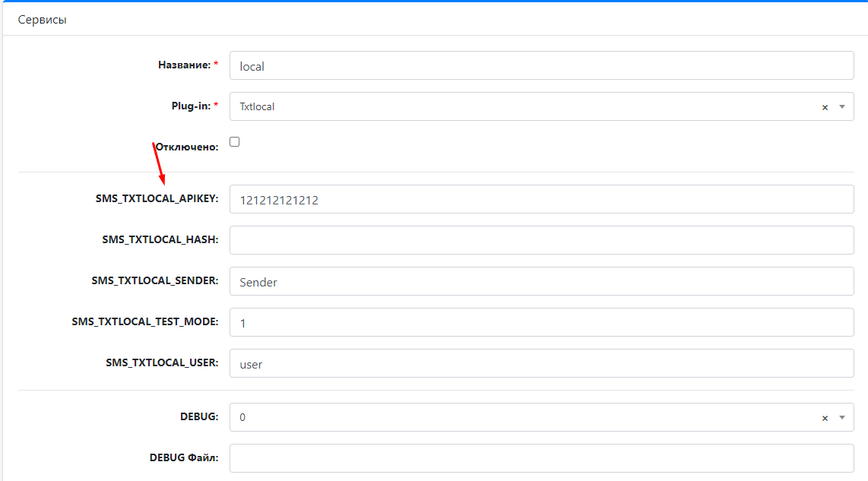Open the DEBUG combo box showing 0
868x481 pixels.
point(541,417)
